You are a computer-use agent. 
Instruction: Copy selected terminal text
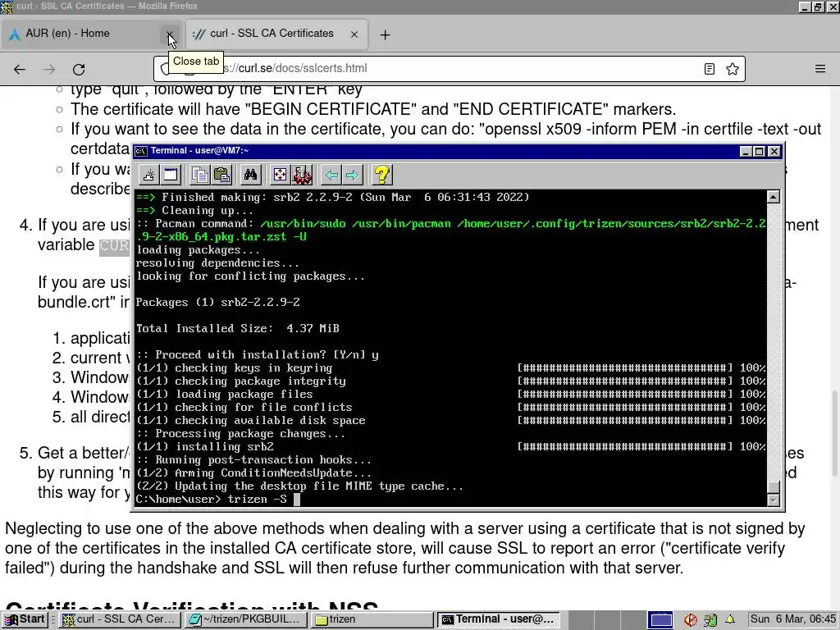pyautogui.click(x=200, y=175)
